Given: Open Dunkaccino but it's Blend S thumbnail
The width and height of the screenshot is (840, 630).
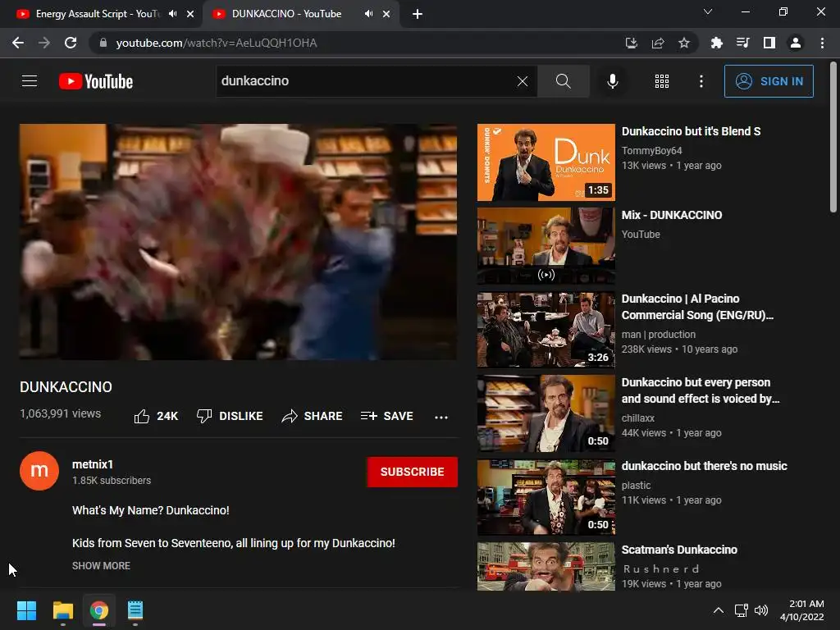Looking at the screenshot, I should [x=546, y=162].
